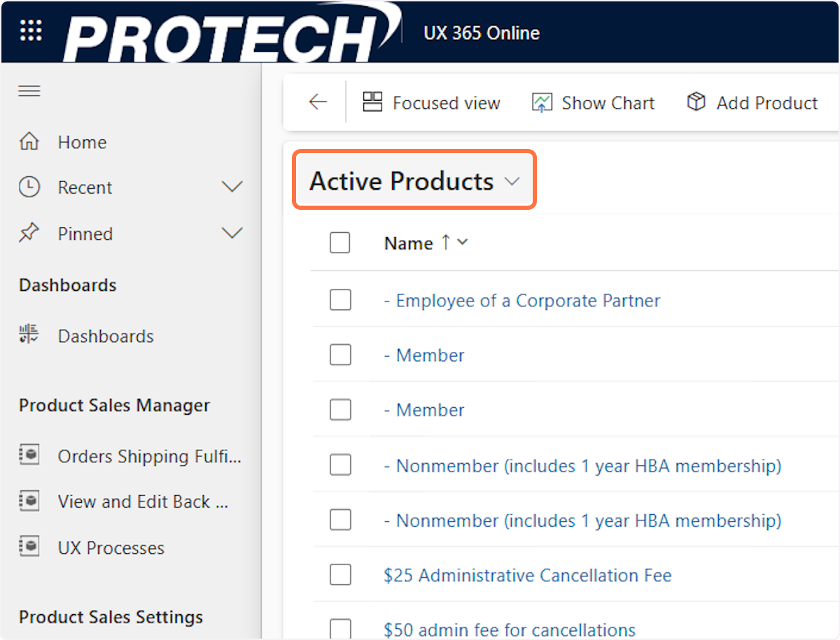The image size is (840, 640).
Task: Open the Name column sort dropdown
Action: (x=462, y=243)
